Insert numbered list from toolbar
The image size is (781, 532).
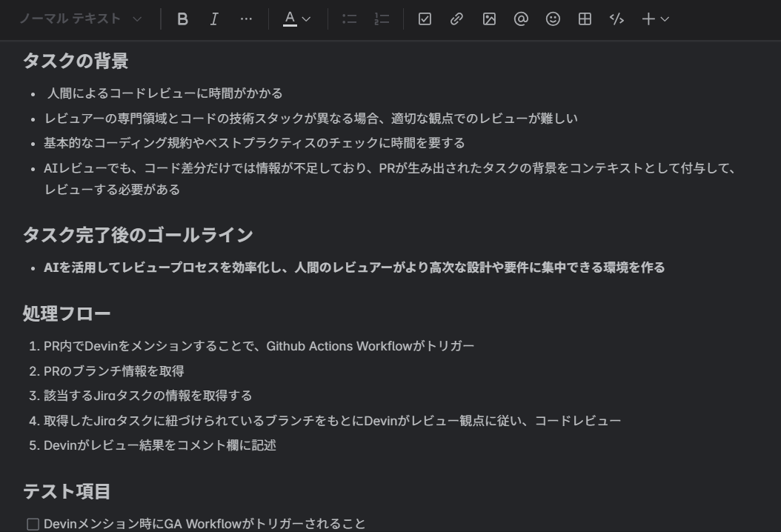pyautogui.click(x=382, y=19)
